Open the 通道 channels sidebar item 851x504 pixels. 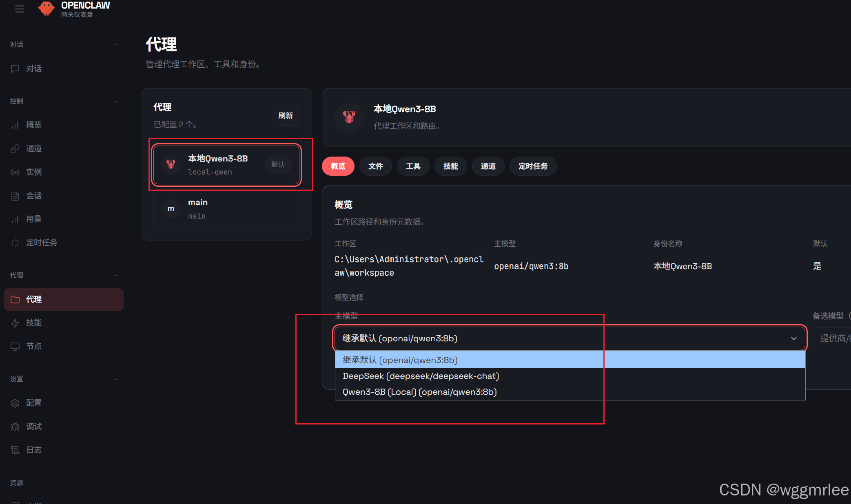coord(34,148)
